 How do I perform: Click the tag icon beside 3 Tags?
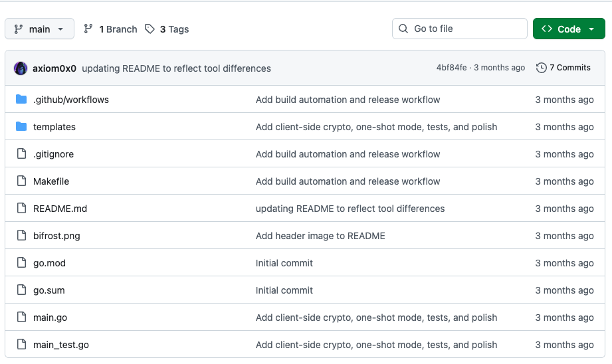[x=150, y=29]
